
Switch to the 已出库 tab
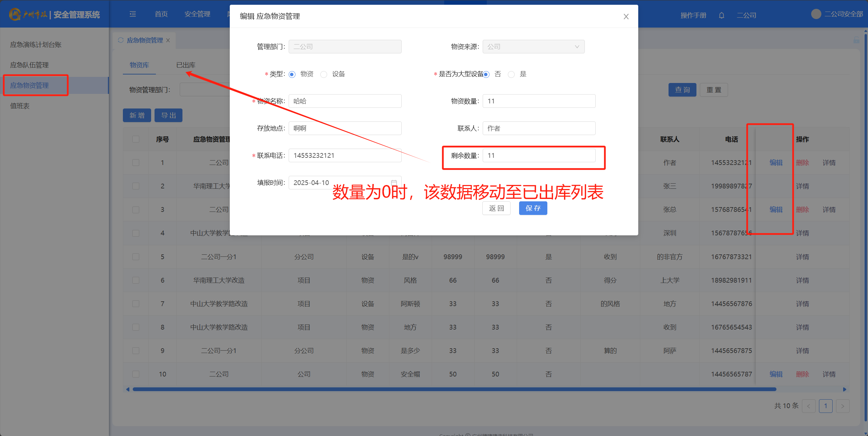tap(186, 65)
